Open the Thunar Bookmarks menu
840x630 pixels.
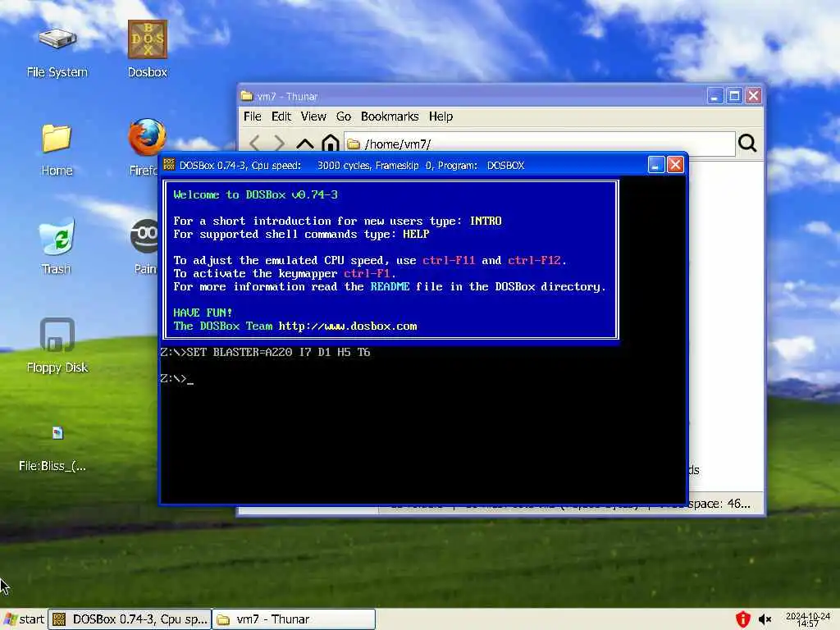390,116
